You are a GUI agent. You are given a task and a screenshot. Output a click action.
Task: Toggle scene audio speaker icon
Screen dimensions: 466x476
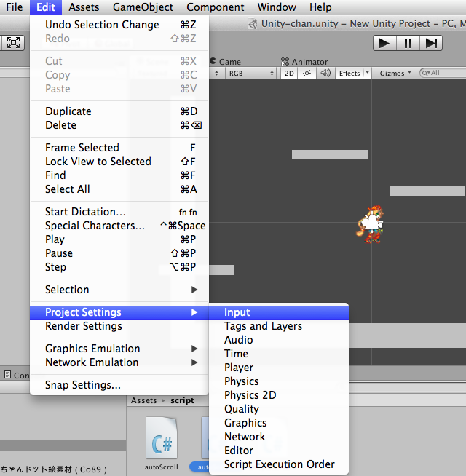pos(325,74)
